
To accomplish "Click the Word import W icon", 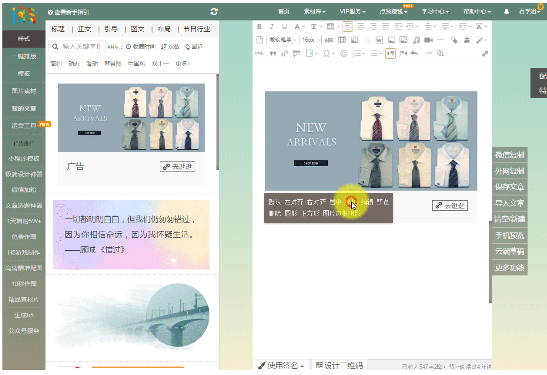I will click(x=379, y=40).
